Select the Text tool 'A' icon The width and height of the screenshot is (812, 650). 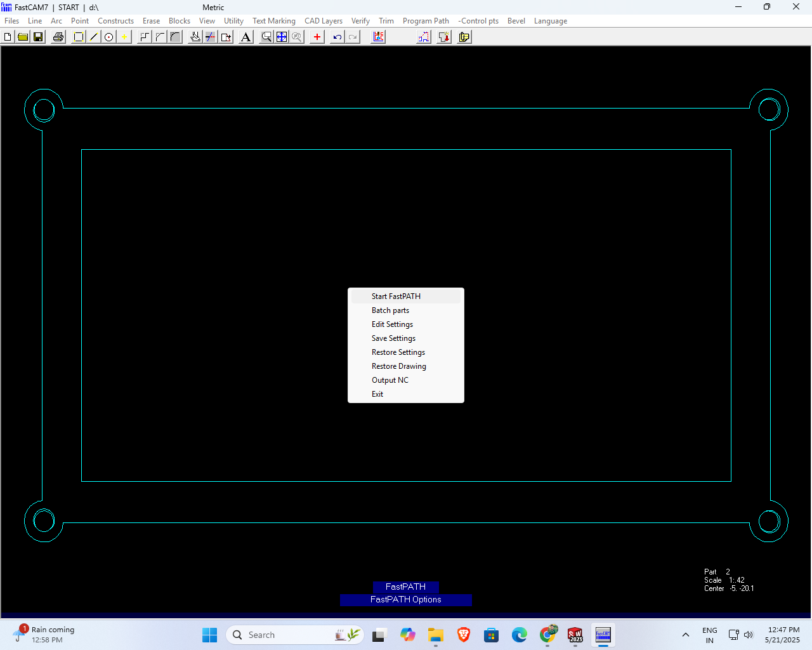pyautogui.click(x=246, y=37)
